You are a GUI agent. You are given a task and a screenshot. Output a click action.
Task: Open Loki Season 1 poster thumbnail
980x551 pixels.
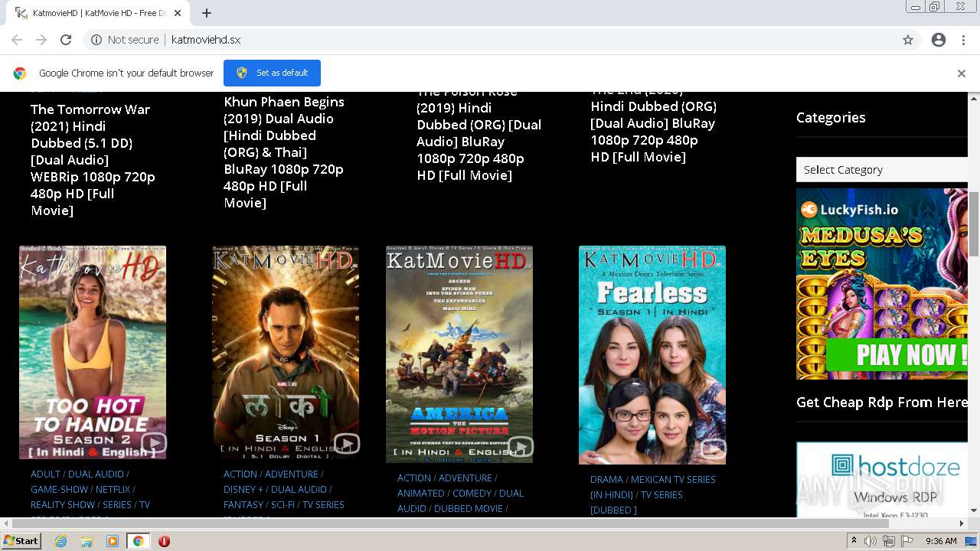(286, 352)
